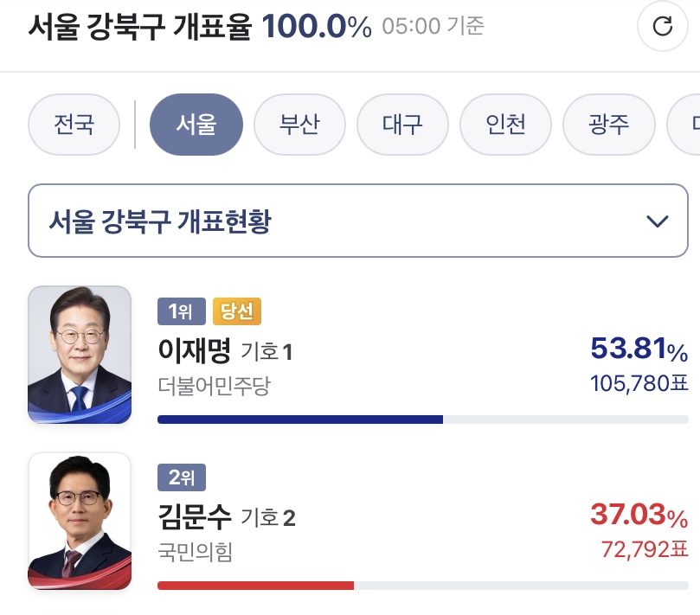Click the blue 이재명 vote progress bar
Screen dimensions: 700x615
[300, 420]
